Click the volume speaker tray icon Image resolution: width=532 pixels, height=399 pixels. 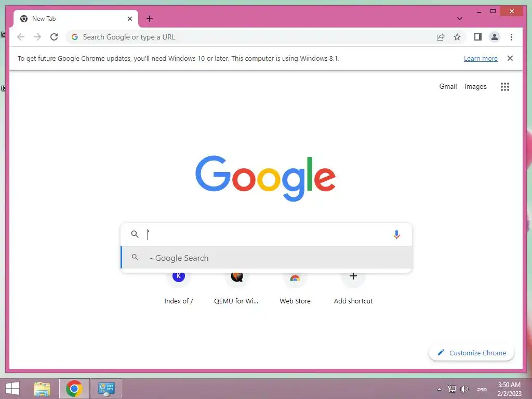[464, 389]
